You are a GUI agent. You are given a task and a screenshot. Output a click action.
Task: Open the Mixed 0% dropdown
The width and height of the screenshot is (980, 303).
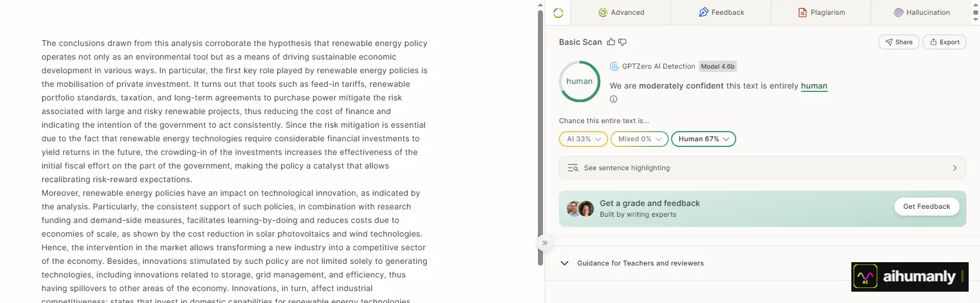pyautogui.click(x=639, y=139)
